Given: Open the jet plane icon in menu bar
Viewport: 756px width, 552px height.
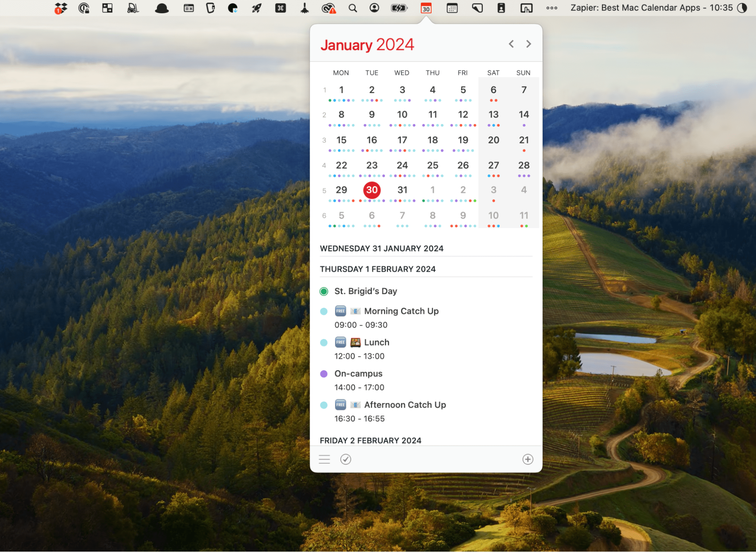Looking at the screenshot, I should (x=304, y=8).
